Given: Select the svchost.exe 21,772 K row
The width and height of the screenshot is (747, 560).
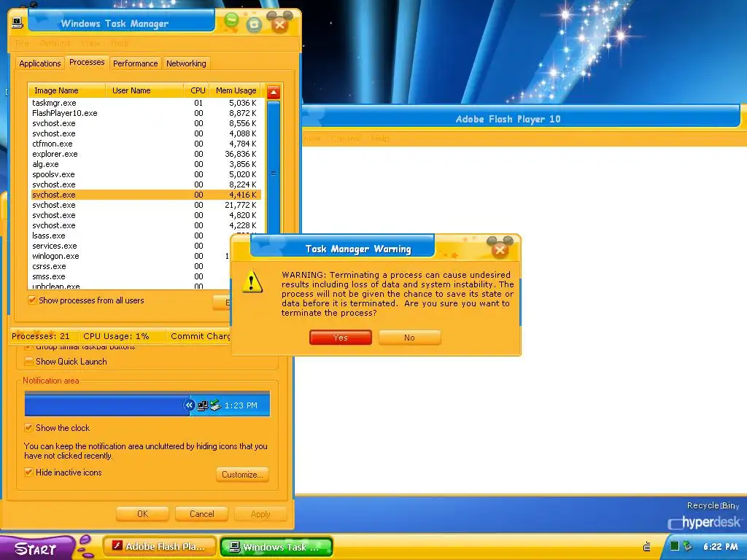Looking at the screenshot, I should click(x=144, y=205).
